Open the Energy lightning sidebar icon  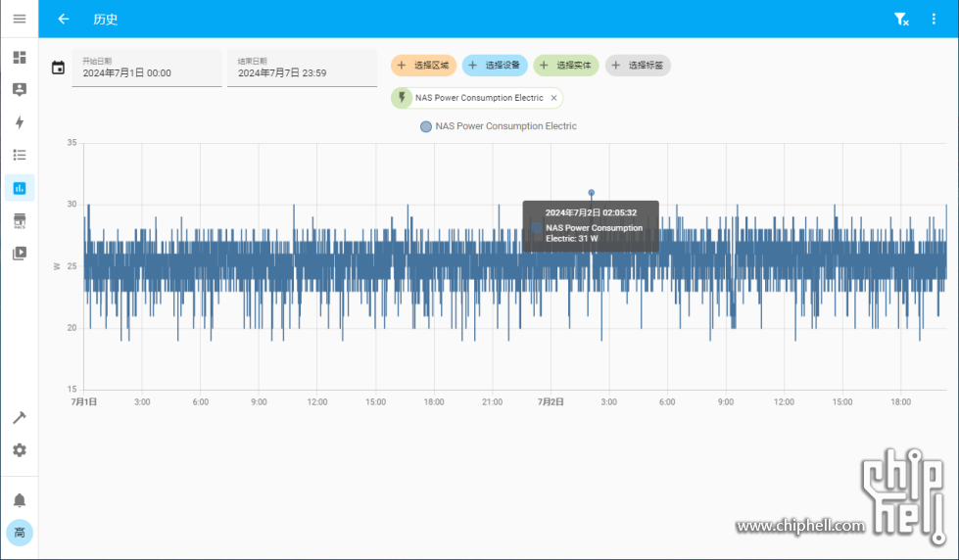pyautogui.click(x=20, y=122)
